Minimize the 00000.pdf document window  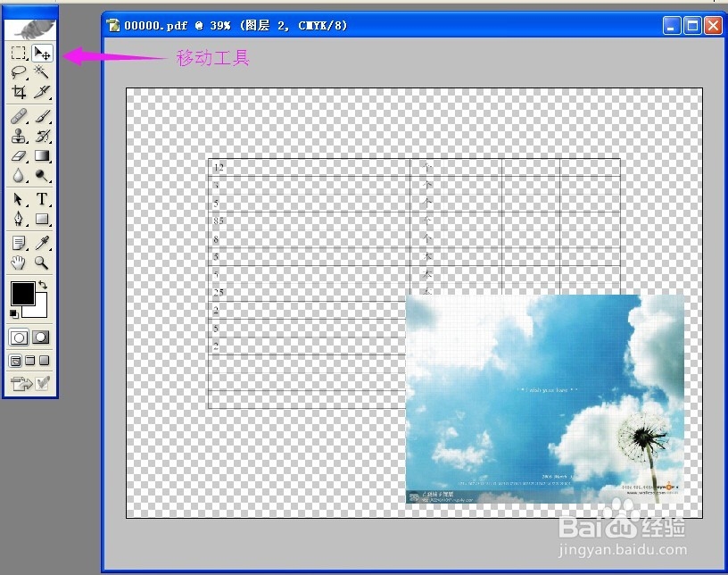coord(672,26)
